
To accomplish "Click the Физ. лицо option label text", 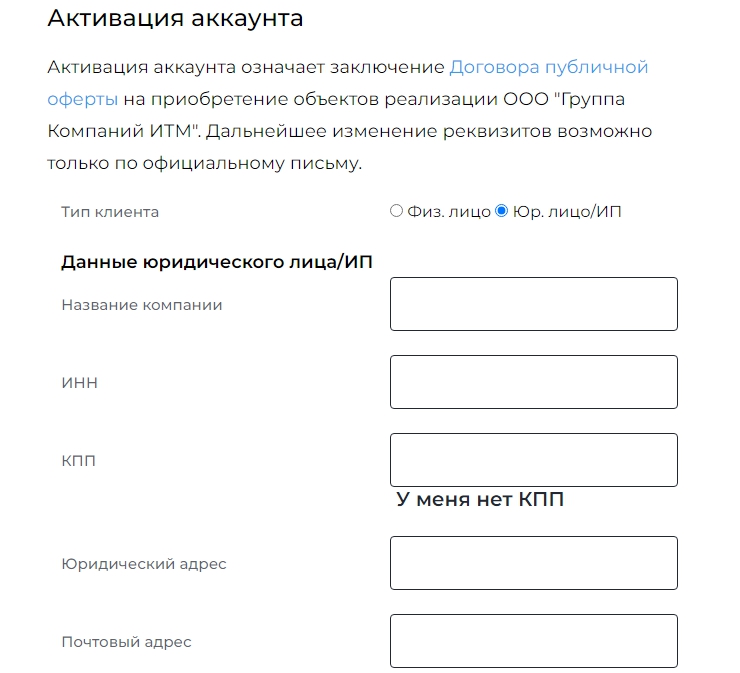I will tap(449, 212).
